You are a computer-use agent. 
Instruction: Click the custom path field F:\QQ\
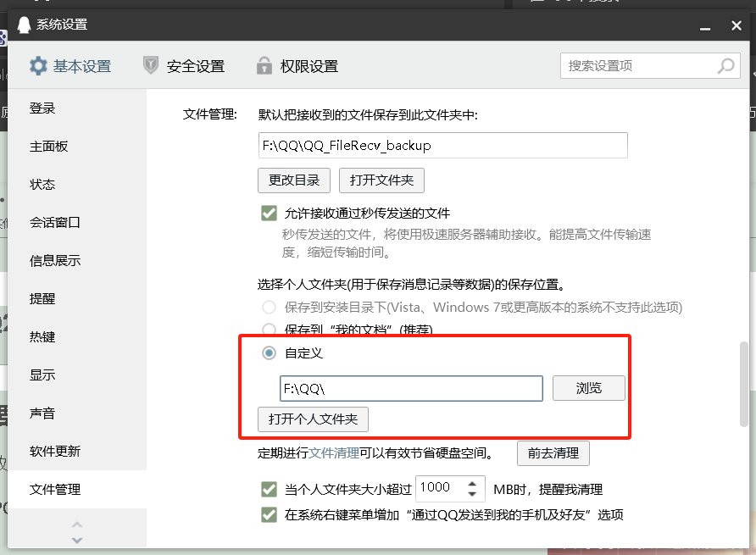pos(411,389)
